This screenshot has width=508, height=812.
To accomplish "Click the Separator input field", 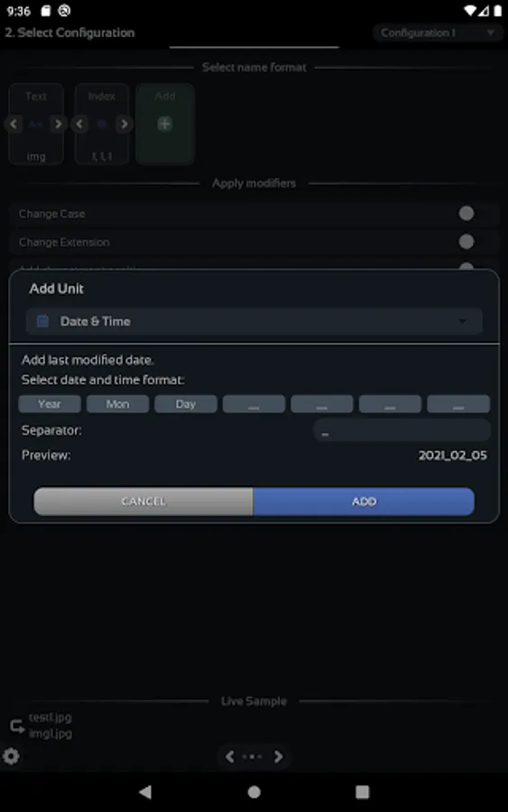I will (402, 430).
